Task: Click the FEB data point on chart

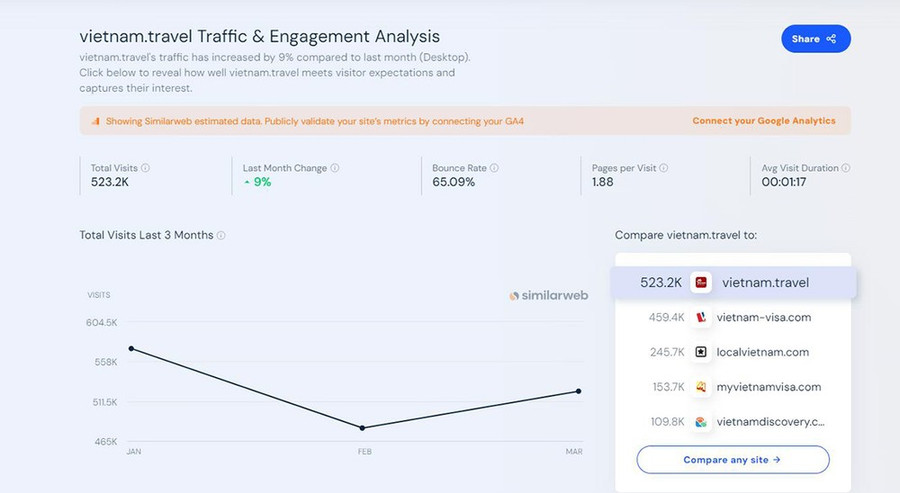Action: [x=362, y=428]
